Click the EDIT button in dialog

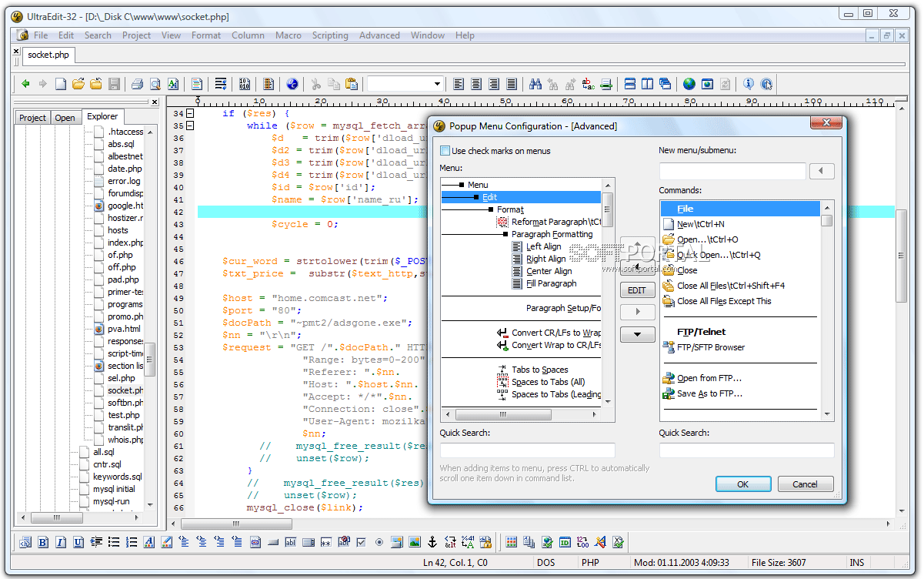point(637,290)
